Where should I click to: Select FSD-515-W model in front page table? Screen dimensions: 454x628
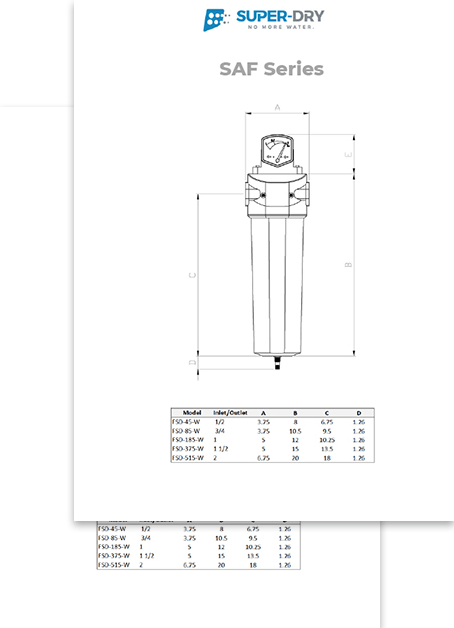[188, 458]
